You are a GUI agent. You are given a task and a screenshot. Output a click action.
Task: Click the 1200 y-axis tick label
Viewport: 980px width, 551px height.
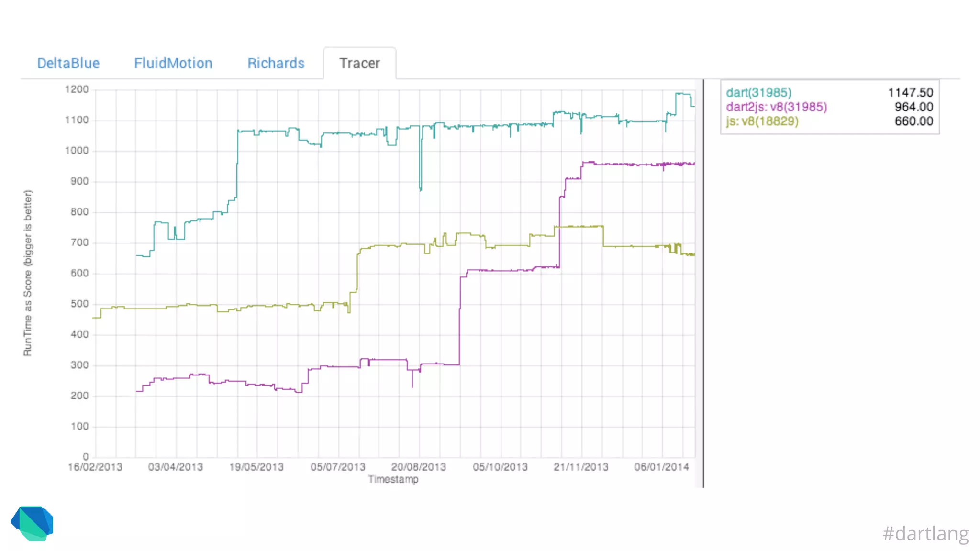click(x=77, y=89)
